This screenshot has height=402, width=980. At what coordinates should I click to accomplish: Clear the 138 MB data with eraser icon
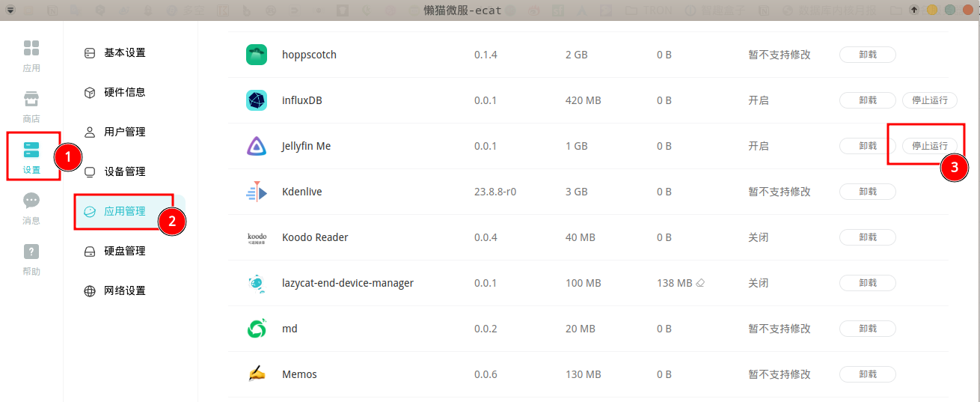[x=701, y=283]
